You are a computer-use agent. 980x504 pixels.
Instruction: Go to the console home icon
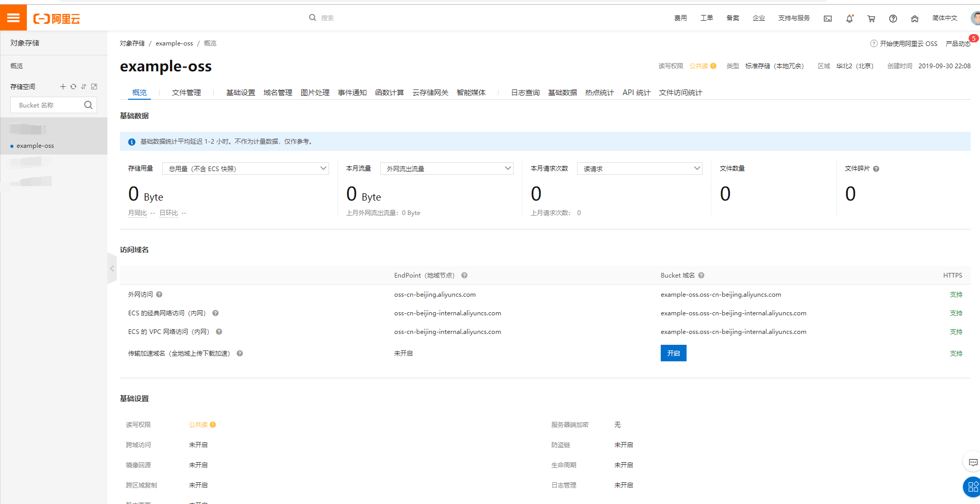pyautogui.click(x=914, y=19)
